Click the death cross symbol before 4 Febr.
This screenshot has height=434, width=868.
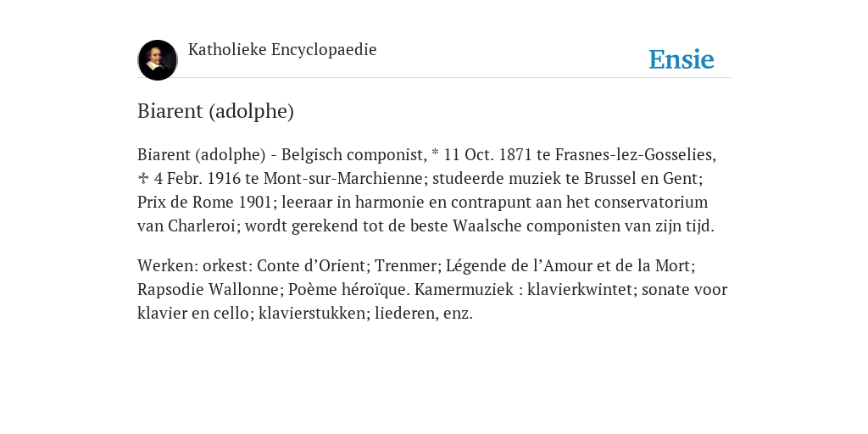142,178
